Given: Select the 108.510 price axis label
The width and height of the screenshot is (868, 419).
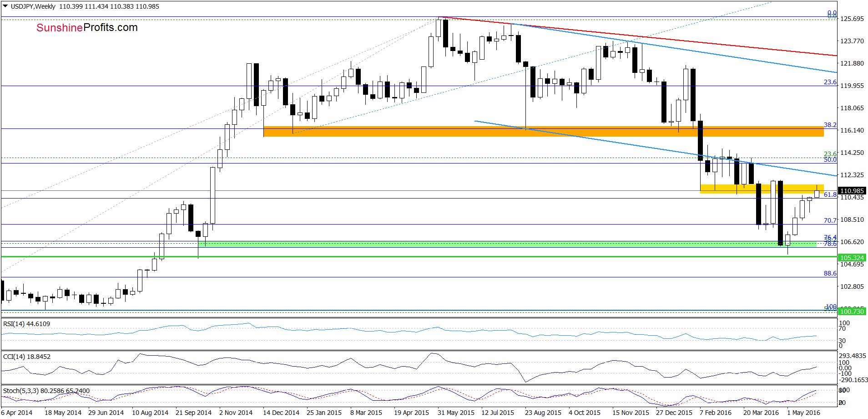Looking at the screenshot, I should 852,220.
